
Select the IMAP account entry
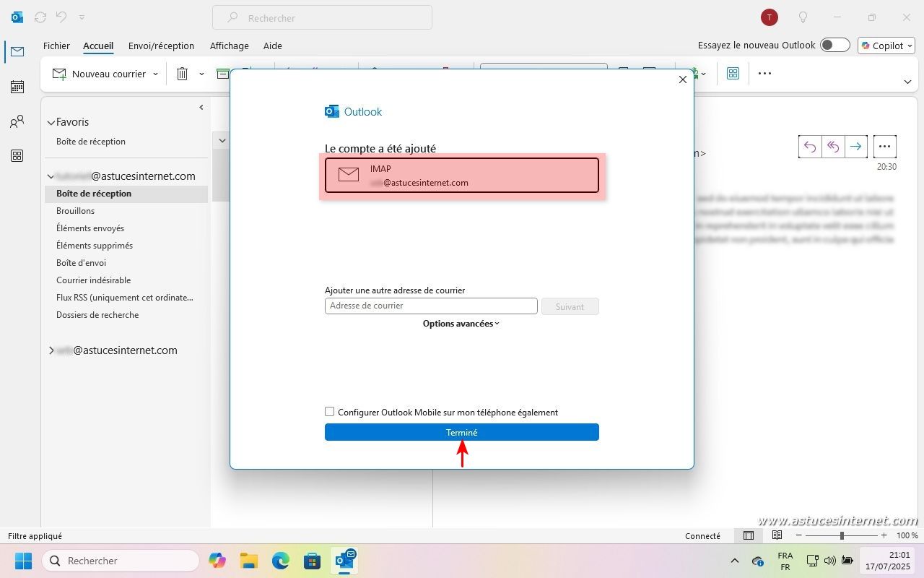point(462,176)
